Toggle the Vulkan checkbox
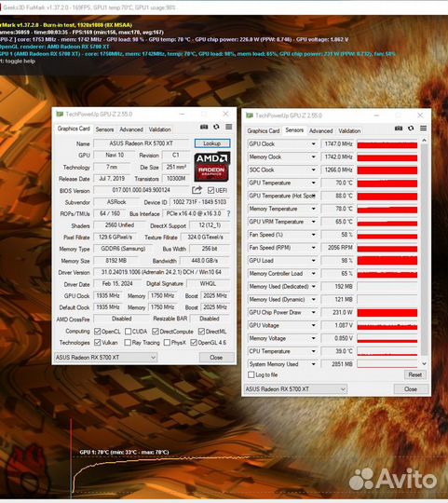This screenshot has height=503, width=448. (x=98, y=342)
